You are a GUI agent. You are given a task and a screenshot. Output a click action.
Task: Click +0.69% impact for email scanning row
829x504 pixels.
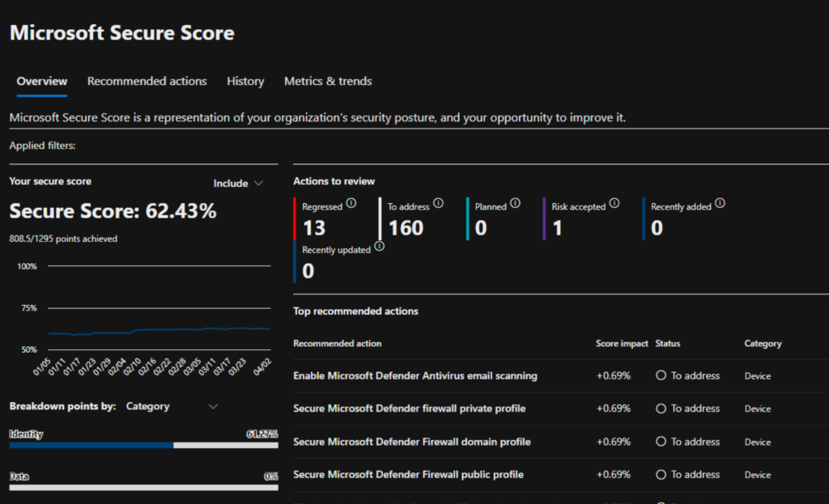coord(614,375)
